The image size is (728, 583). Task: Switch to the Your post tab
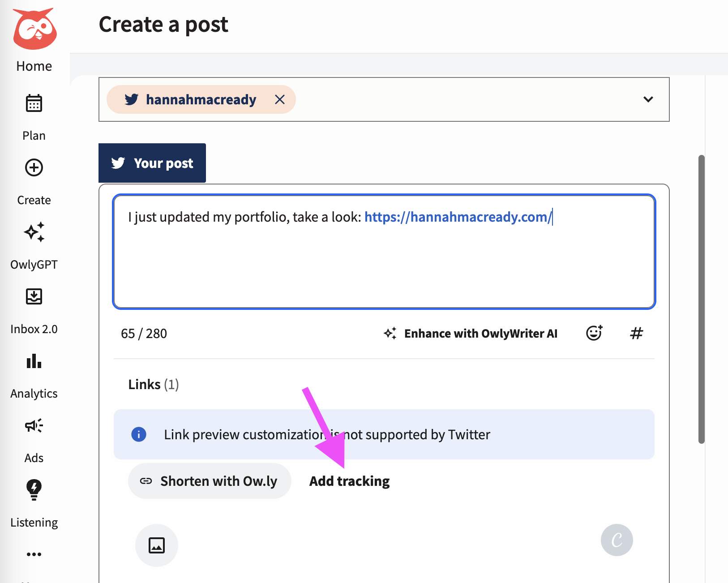[x=152, y=163]
